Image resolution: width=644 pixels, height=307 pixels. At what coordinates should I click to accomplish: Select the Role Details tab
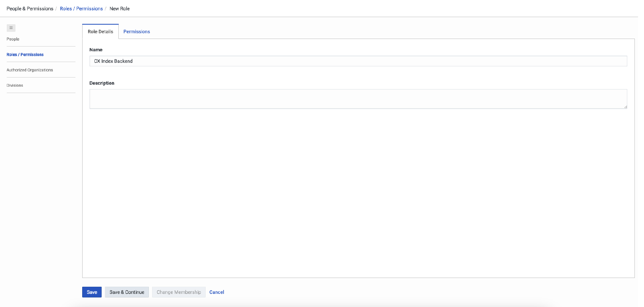(x=100, y=31)
